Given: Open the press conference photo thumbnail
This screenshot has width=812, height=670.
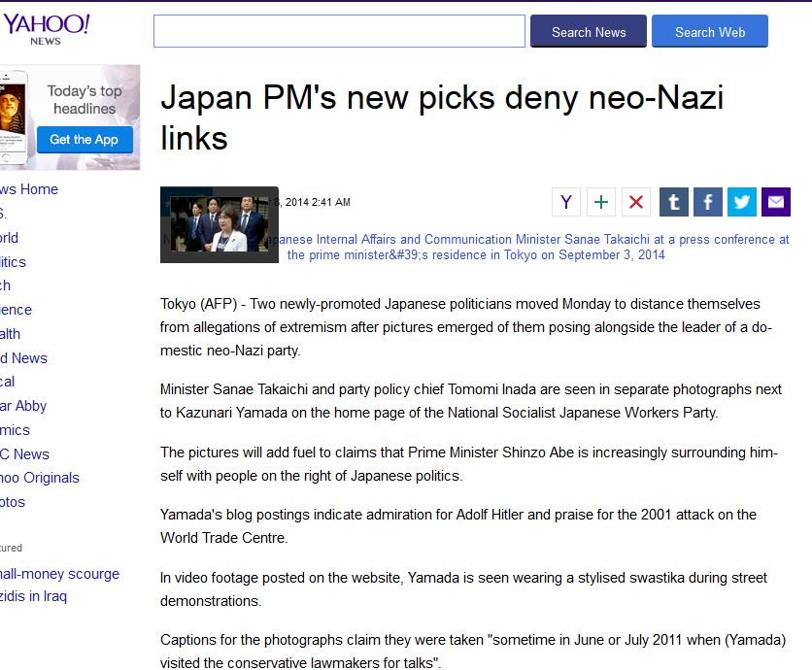Looking at the screenshot, I should pyautogui.click(x=220, y=224).
